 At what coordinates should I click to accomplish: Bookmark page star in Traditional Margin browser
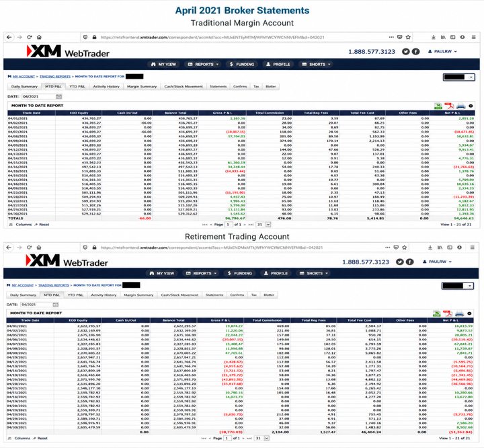pyautogui.click(x=408, y=37)
